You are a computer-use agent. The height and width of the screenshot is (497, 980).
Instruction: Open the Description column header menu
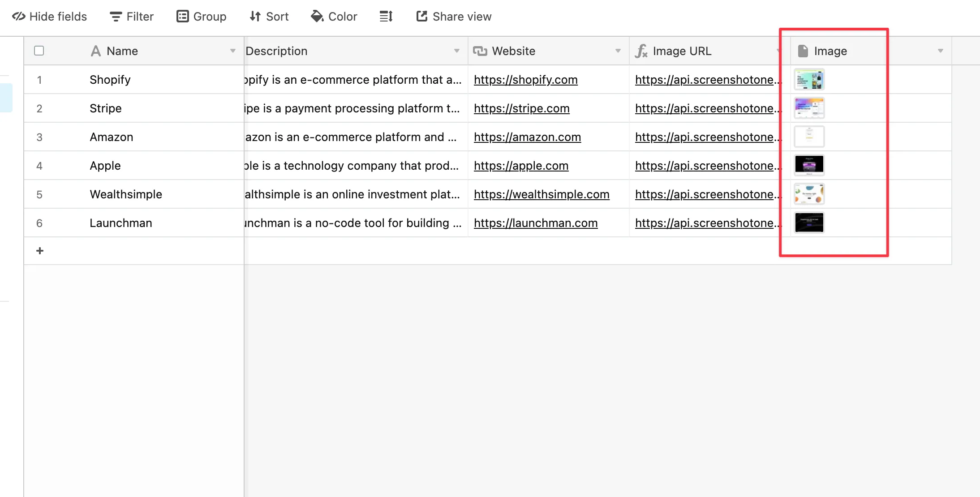pos(457,51)
